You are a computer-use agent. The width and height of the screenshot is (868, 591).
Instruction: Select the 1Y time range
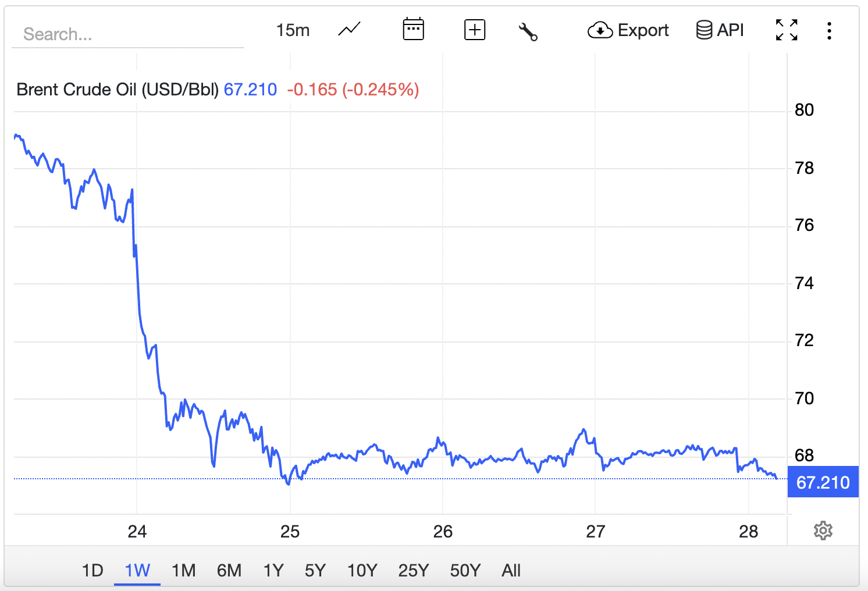click(x=273, y=570)
